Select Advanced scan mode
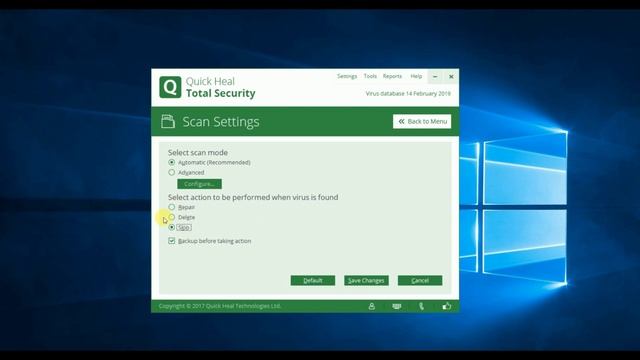Image resolution: width=640 pixels, height=360 pixels. click(171, 173)
